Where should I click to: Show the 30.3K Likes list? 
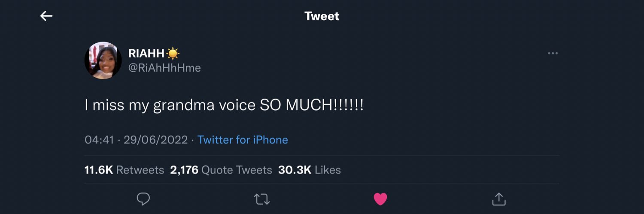pos(309,170)
